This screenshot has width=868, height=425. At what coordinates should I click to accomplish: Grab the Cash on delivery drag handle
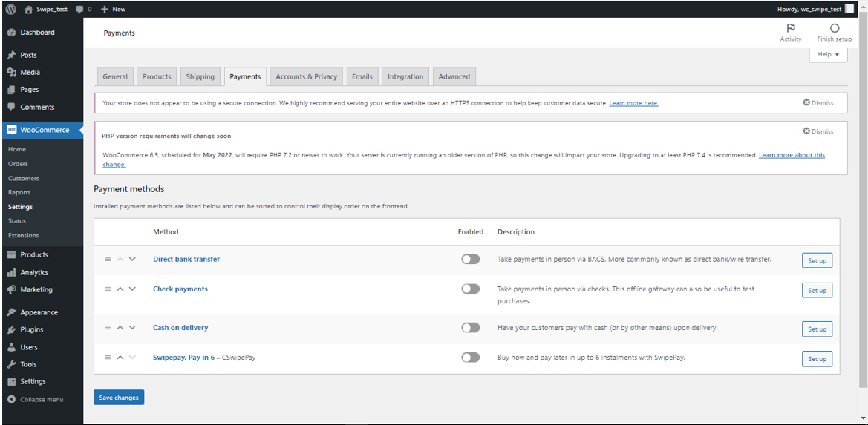click(x=108, y=327)
